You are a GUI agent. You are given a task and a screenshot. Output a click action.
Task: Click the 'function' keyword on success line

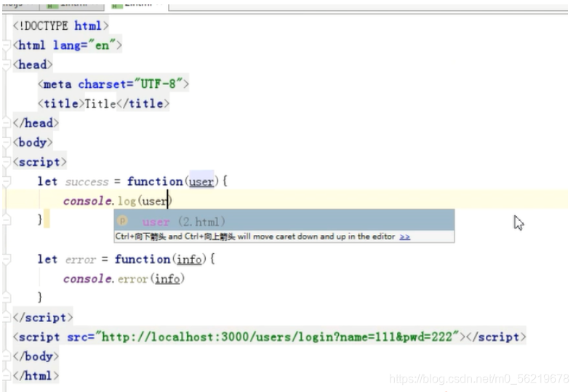point(155,182)
